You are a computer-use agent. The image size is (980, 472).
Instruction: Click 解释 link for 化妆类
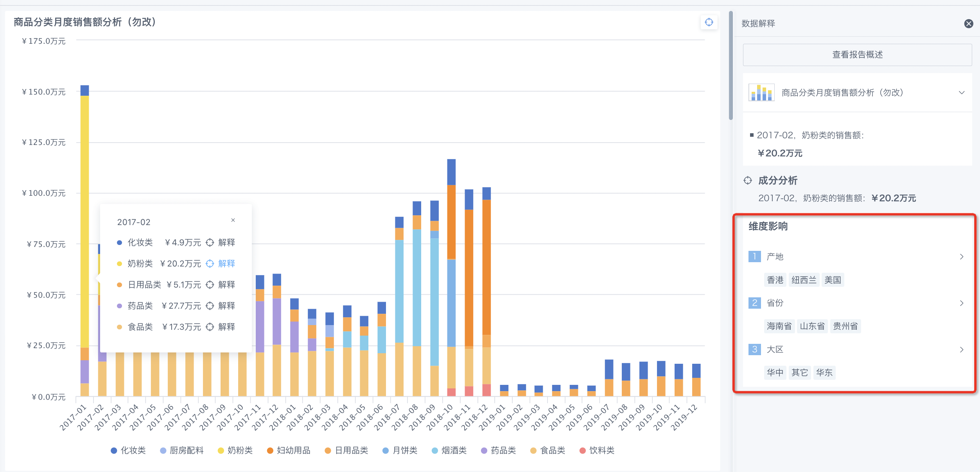(x=226, y=243)
